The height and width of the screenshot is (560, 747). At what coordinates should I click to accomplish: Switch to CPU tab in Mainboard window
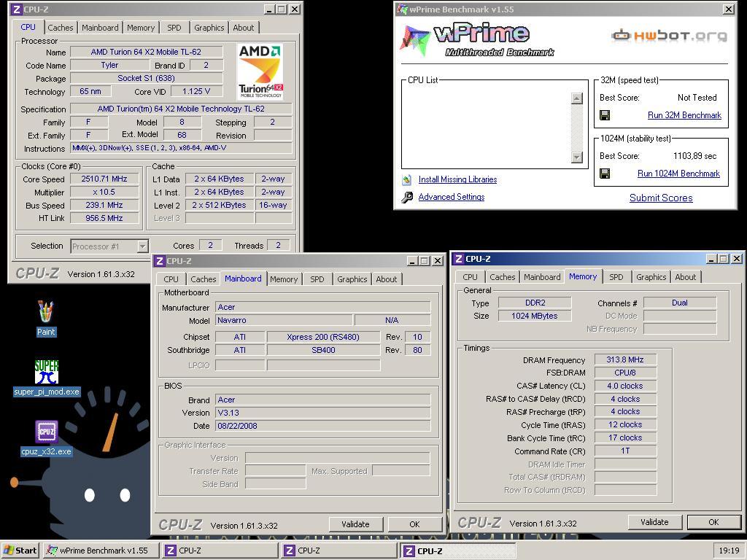[x=171, y=279]
